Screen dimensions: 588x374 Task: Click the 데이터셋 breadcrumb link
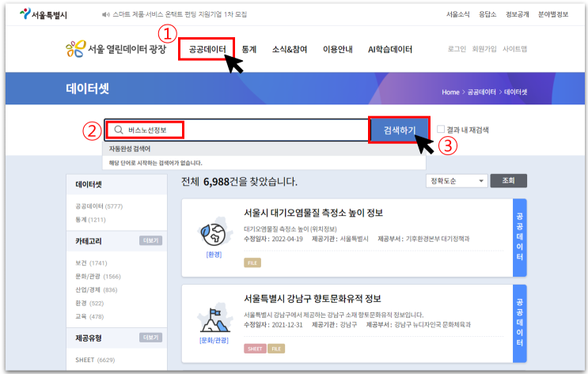516,93
